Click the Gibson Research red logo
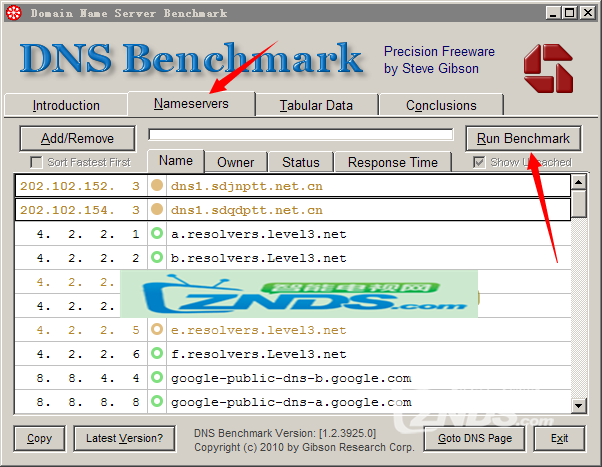Screen dimensions: 602x467 pos(548,68)
